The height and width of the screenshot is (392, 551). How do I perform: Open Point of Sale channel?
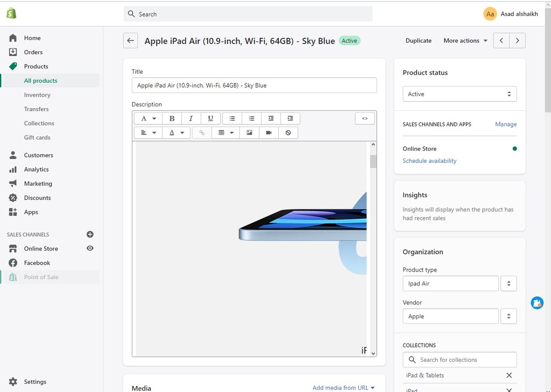(41, 277)
